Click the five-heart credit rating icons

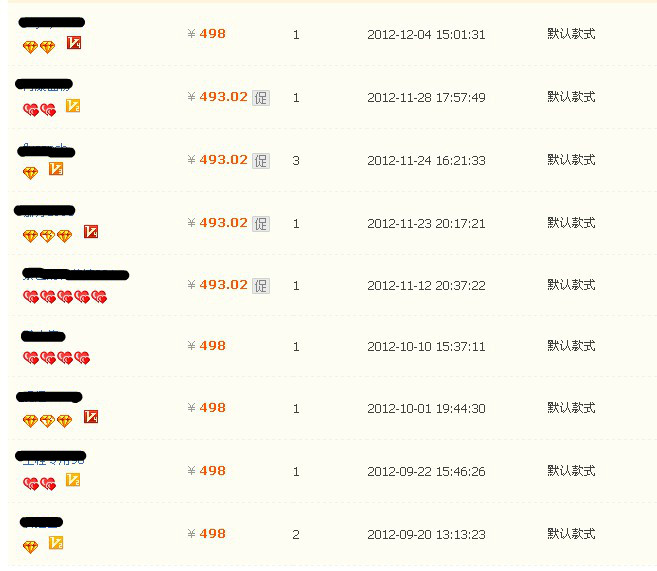coord(65,297)
